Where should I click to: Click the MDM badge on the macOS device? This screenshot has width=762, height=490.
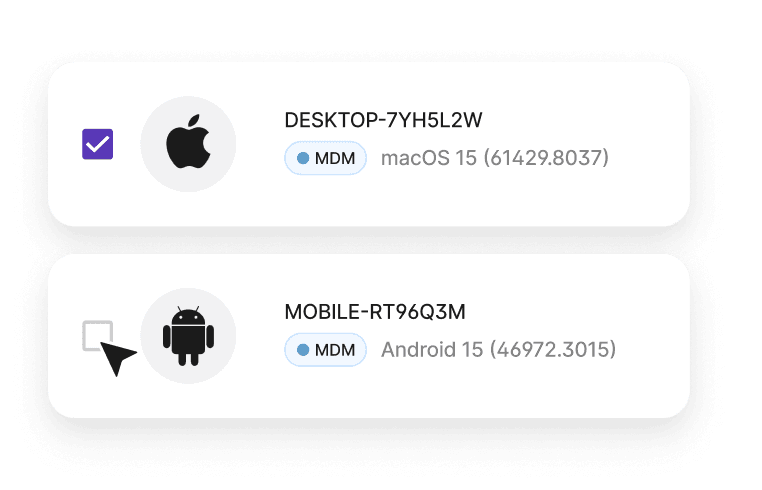pos(326,158)
